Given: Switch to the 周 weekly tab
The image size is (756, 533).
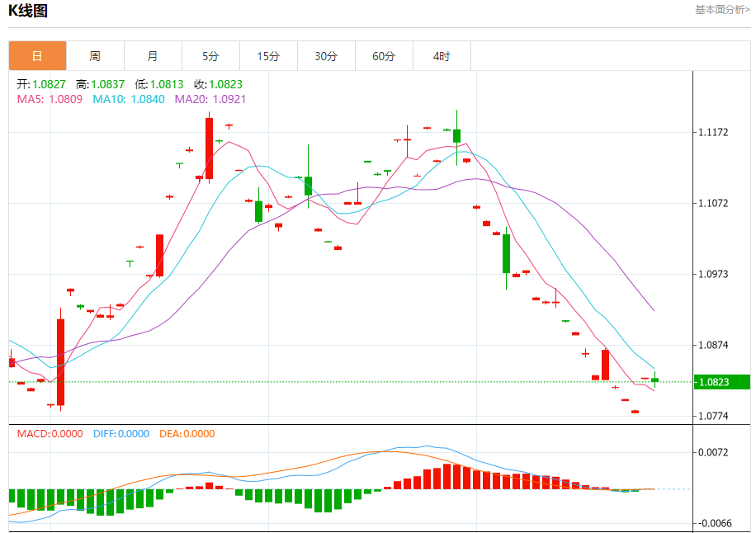Looking at the screenshot, I should 95,56.
